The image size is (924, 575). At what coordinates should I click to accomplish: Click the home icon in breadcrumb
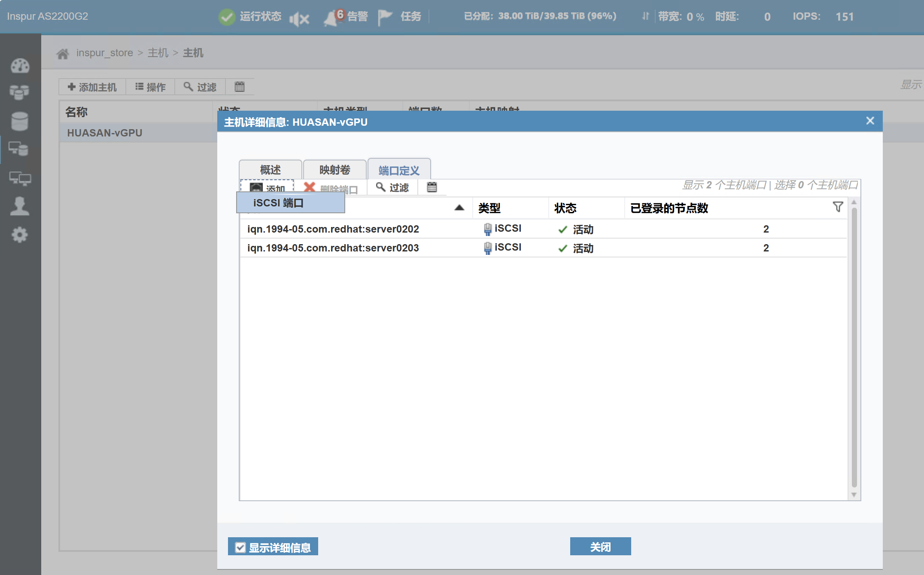63,53
